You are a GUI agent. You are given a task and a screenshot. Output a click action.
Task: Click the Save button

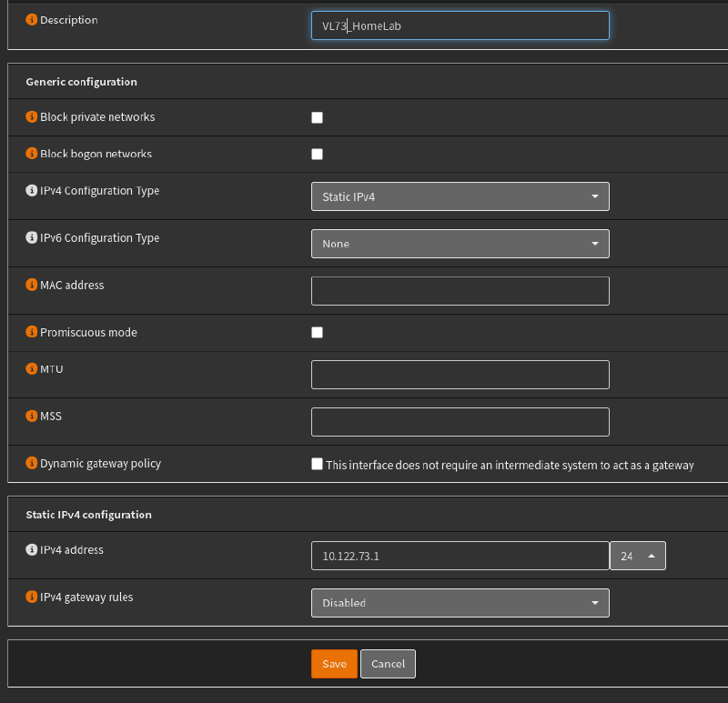(334, 664)
